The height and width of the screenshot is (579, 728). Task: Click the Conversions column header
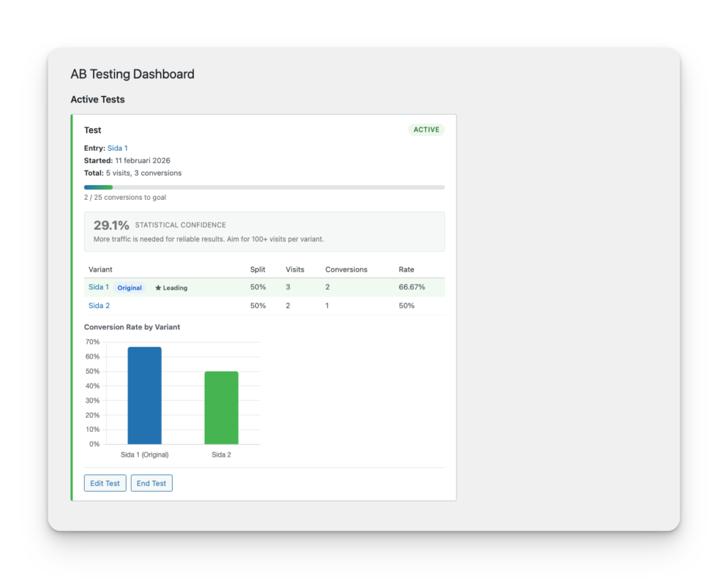point(346,269)
